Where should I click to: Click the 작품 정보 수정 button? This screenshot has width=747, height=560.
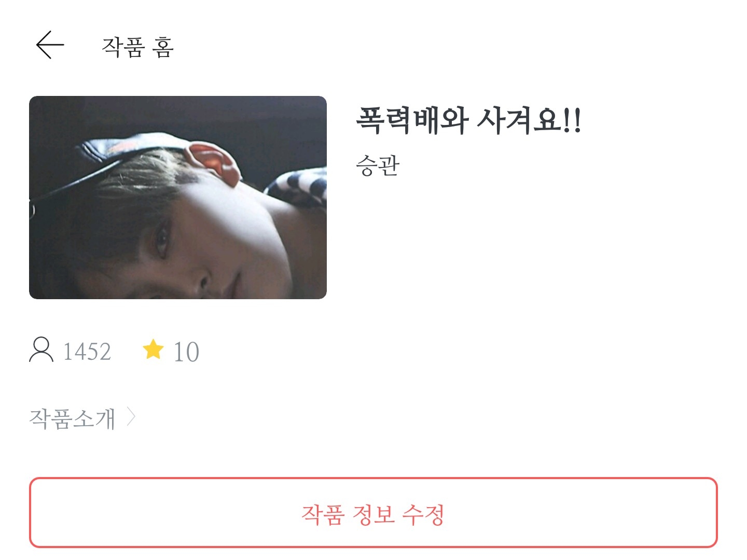[x=373, y=512]
